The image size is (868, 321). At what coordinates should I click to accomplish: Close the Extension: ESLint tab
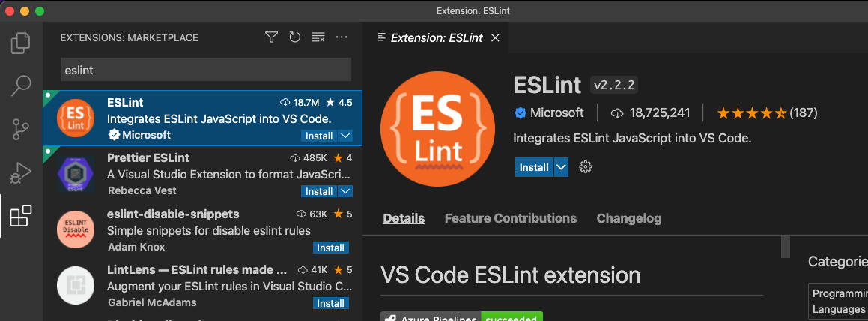click(496, 37)
